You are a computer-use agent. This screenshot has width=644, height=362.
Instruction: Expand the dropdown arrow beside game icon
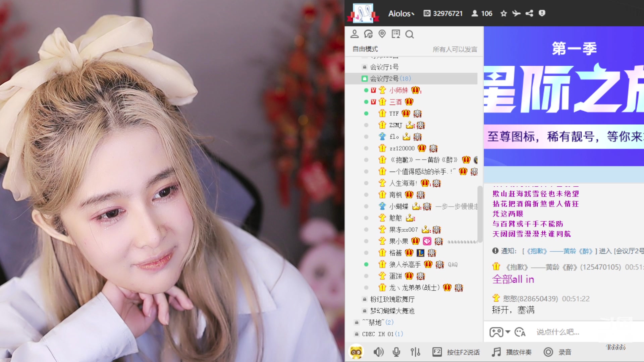coord(508,332)
